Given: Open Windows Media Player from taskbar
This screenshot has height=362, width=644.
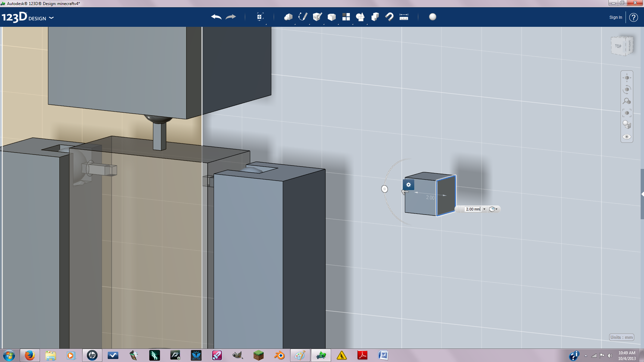Looking at the screenshot, I should coord(71,355).
